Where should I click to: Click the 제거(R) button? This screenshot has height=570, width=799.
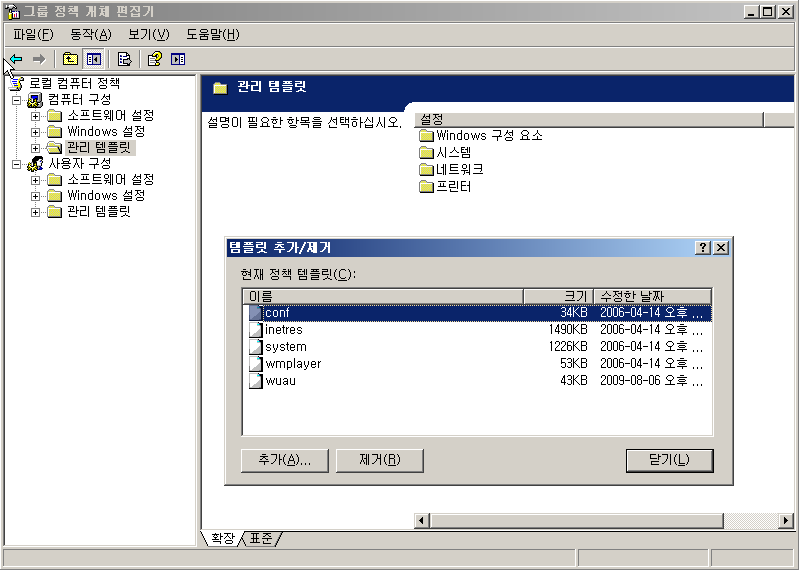[380, 460]
